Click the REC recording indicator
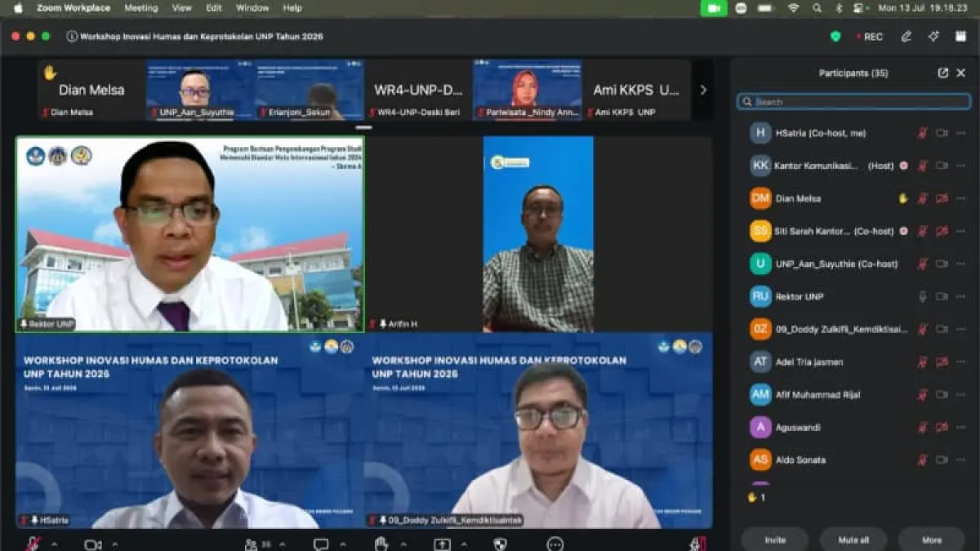The height and width of the screenshot is (551, 980). (870, 37)
